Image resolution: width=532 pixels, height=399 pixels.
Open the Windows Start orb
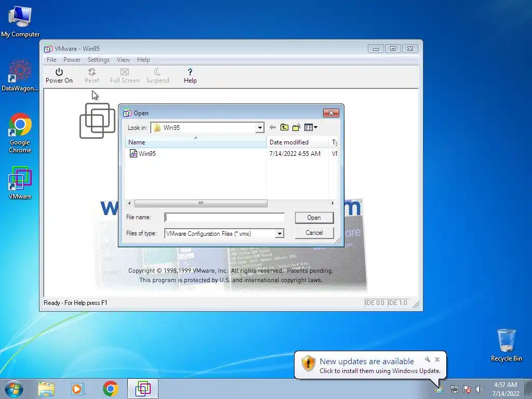(x=14, y=389)
